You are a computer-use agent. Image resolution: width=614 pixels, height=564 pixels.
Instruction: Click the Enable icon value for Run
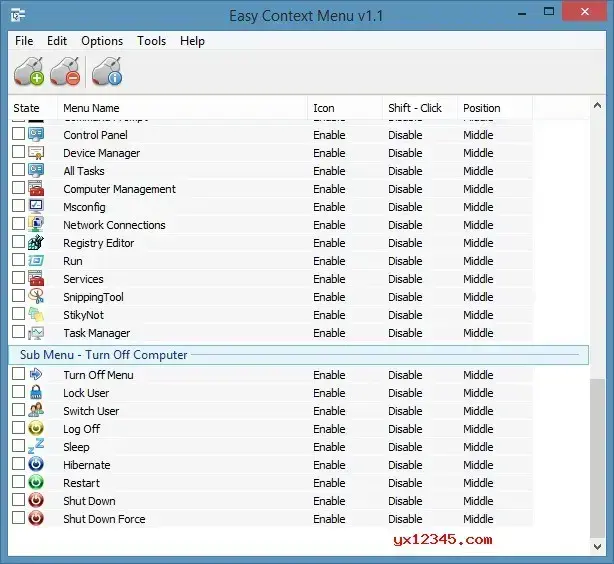pos(329,261)
